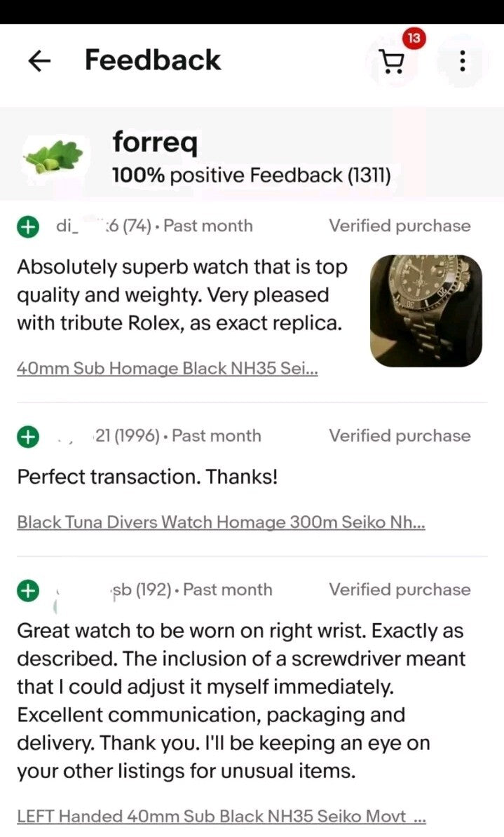
Task: Tap positive icon on second review
Action: (27, 437)
